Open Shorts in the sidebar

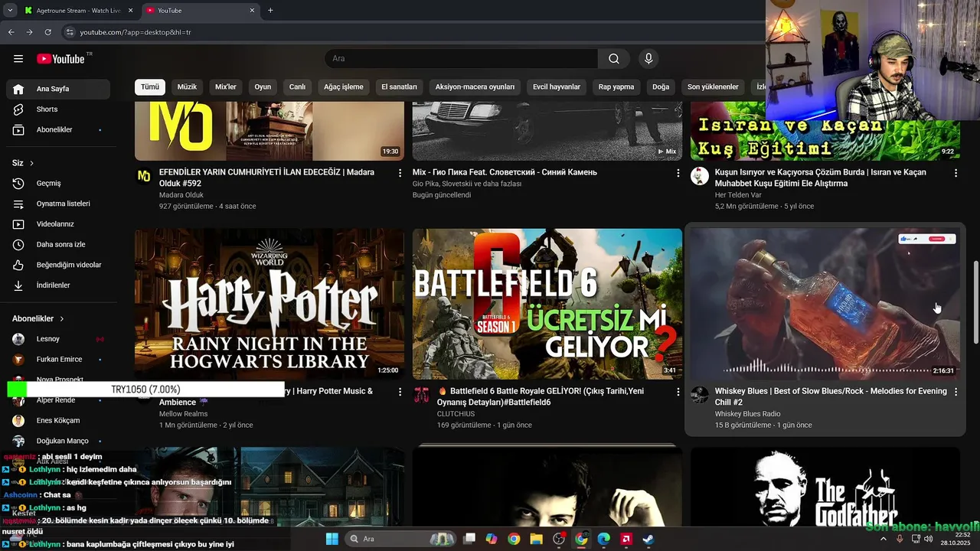58,109
